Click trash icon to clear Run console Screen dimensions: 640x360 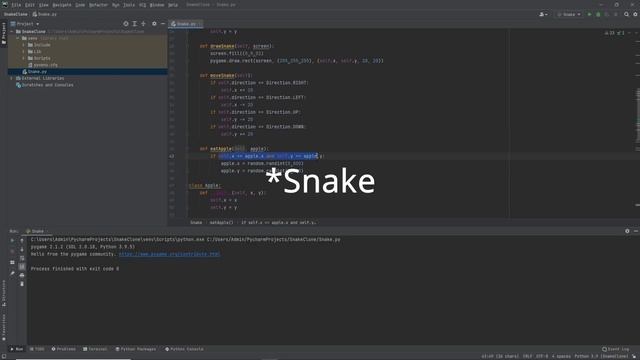coord(22,284)
